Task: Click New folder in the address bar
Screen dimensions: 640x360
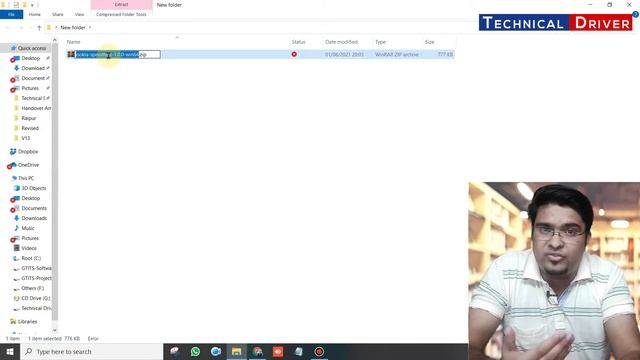Action: coord(73,27)
